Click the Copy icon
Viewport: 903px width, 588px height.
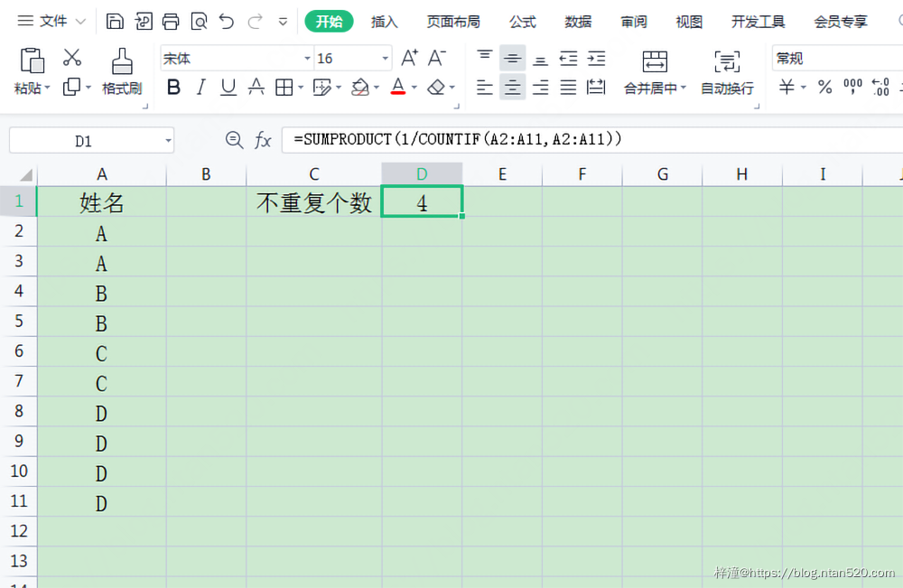tap(71, 87)
